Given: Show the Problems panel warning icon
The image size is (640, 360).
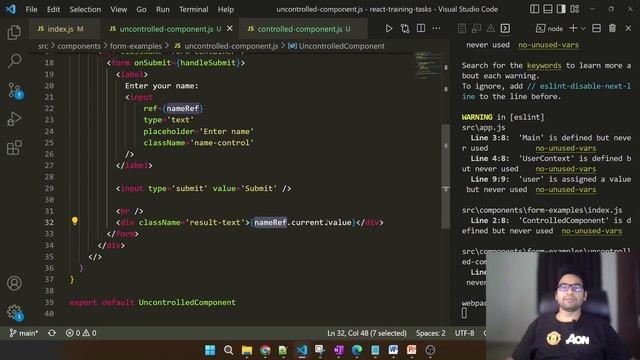Looking at the screenshot, I should pyautogui.click(x=491, y=28).
